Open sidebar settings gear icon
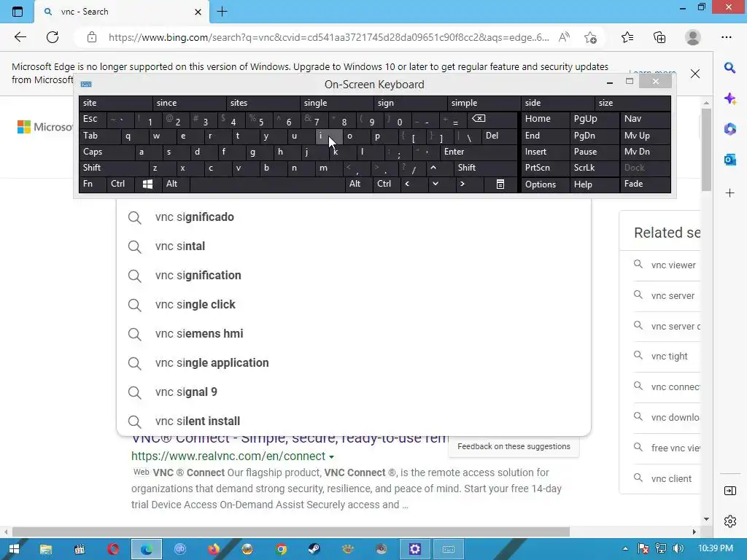This screenshot has height=560, width=747. (729, 521)
